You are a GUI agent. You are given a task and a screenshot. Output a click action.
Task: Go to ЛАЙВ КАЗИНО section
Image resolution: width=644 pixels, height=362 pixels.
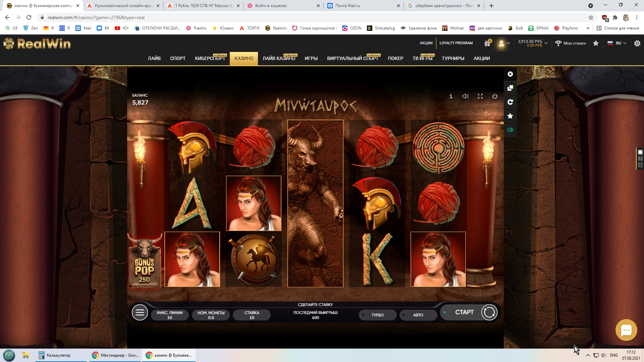click(x=279, y=58)
